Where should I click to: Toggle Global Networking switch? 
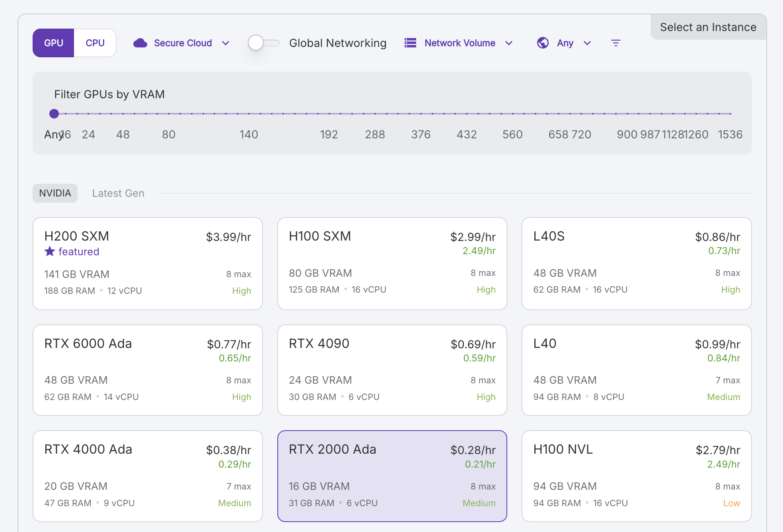coord(263,43)
